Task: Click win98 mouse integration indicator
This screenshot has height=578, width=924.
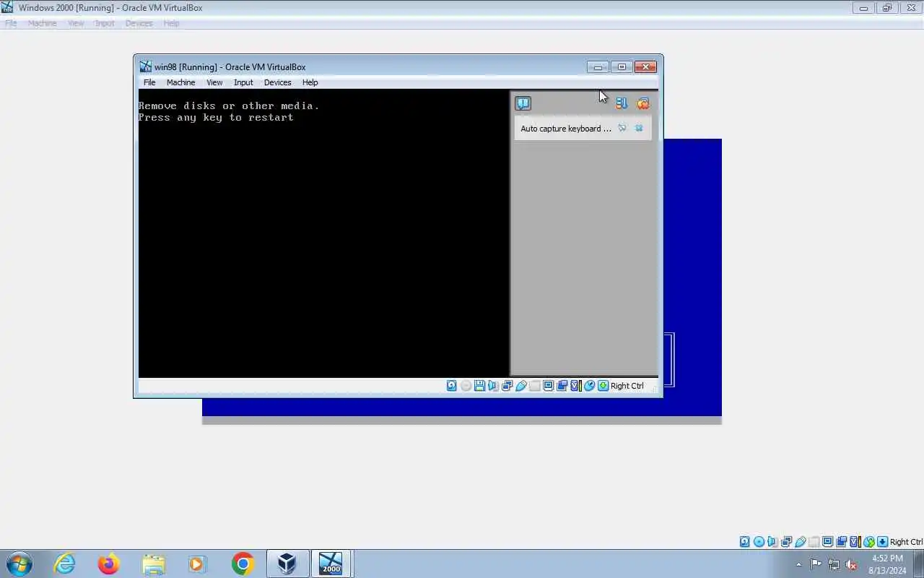Action: (589, 386)
